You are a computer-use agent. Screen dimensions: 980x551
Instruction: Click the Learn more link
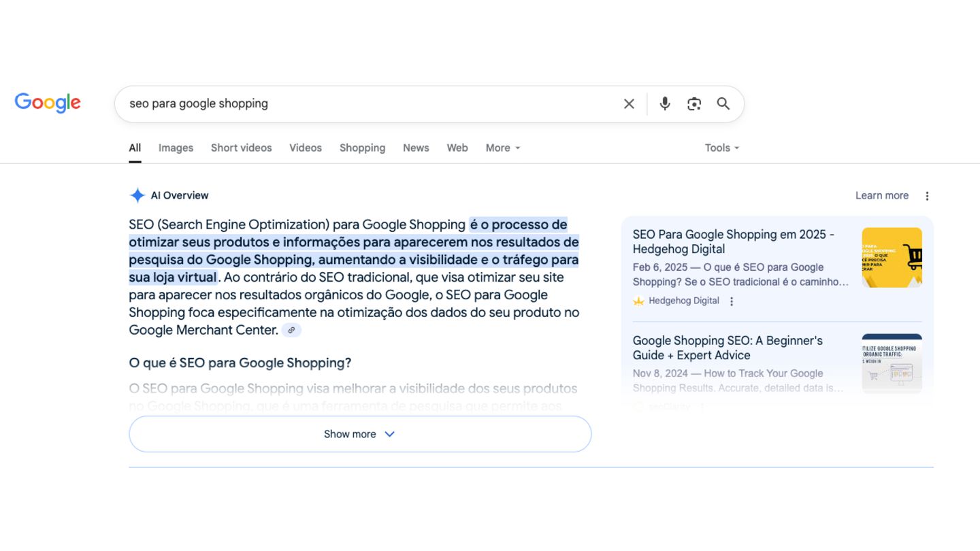tap(882, 195)
